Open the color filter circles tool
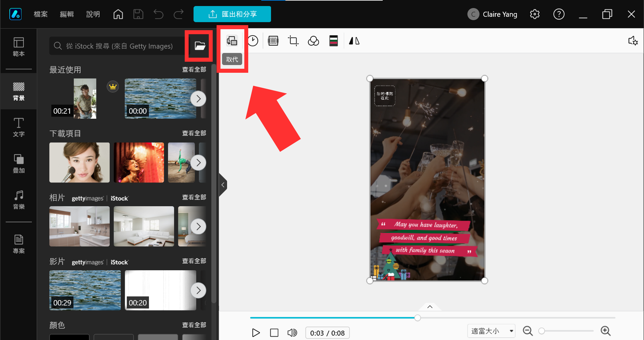 [313, 41]
